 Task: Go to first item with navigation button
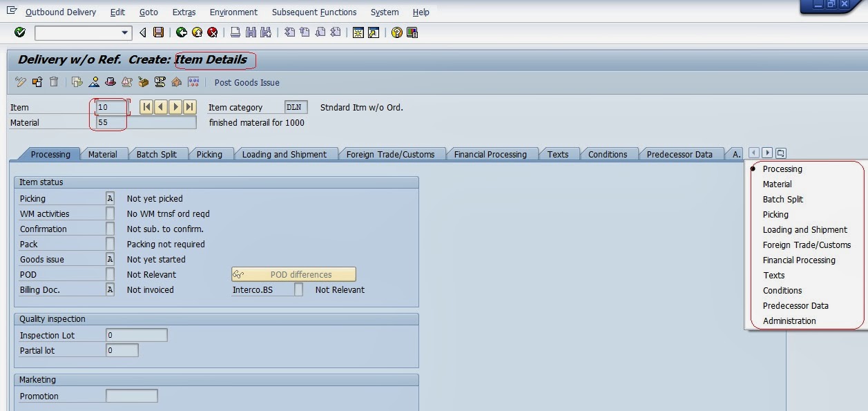tap(146, 107)
